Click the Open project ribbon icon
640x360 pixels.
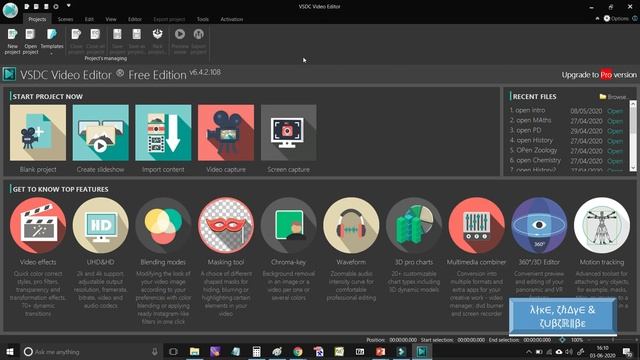tap(30, 40)
